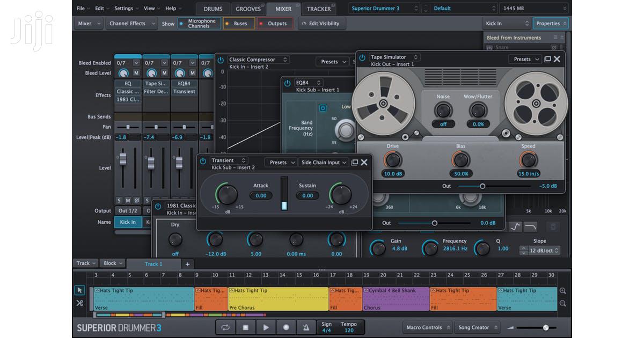The height and width of the screenshot is (338, 644).
Task: Click the Record button in transport
Action: point(286,327)
